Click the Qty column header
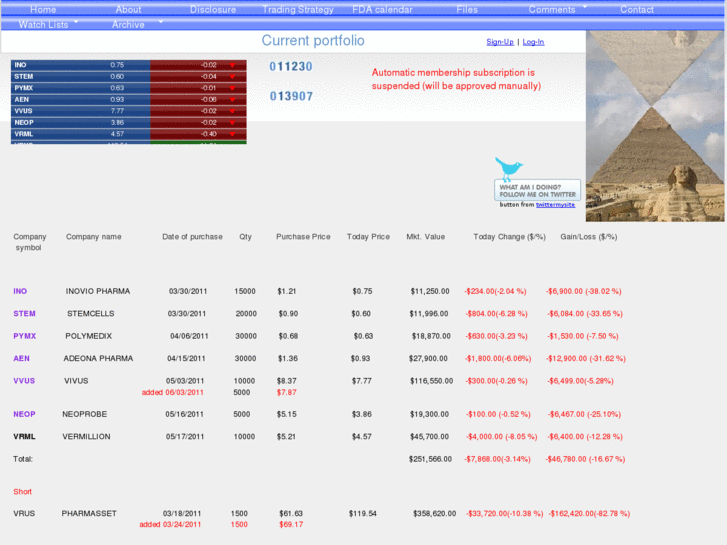The height and width of the screenshot is (545, 727). (x=245, y=237)
